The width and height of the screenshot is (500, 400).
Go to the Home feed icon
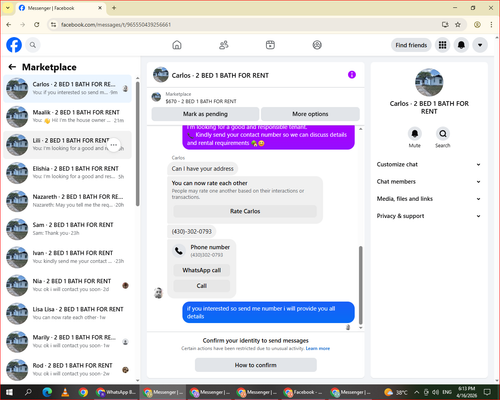coord(177,45)
